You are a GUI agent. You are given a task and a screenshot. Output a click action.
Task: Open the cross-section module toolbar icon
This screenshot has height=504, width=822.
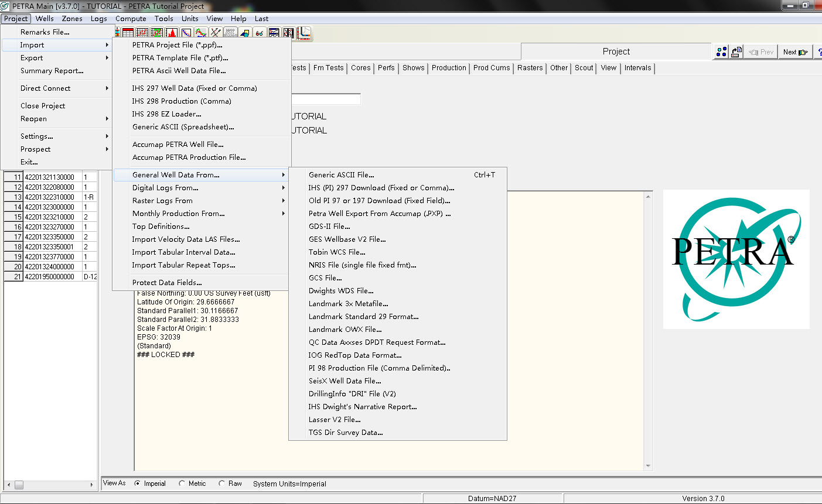tap(274, 33)
